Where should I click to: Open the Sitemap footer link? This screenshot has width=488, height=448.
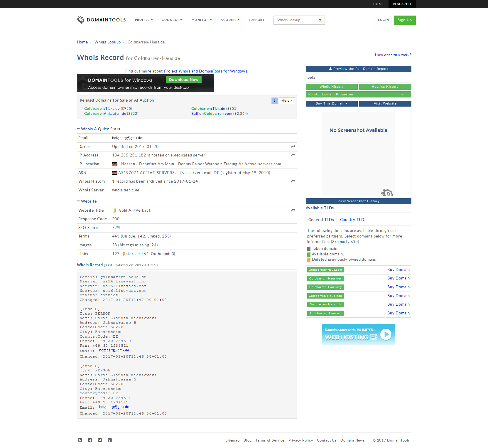pos(232,440)
